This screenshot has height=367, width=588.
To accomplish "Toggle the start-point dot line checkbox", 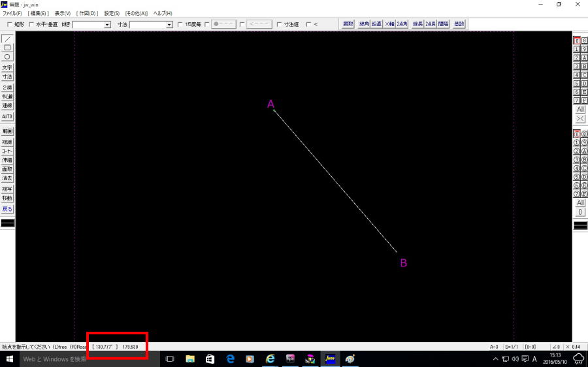I will pyautogui.click(x=207, y=24).
